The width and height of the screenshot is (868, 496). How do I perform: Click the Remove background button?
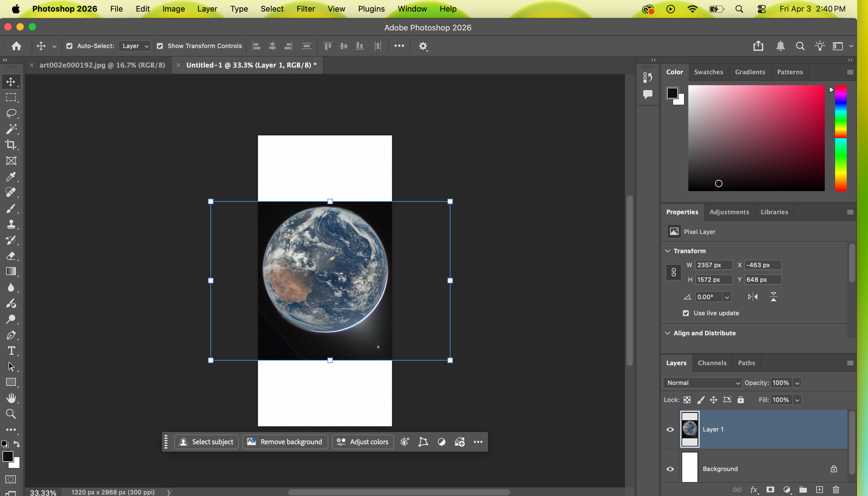click(285, 442)
